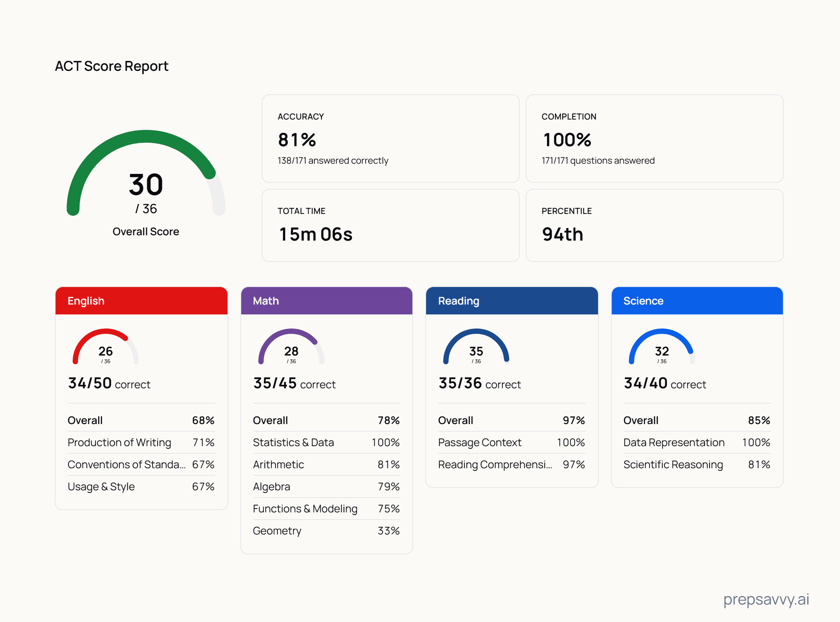Click Math '35/45 correct' text
Image resolution: width=840 pixels, height=622 pixels.
294,383
